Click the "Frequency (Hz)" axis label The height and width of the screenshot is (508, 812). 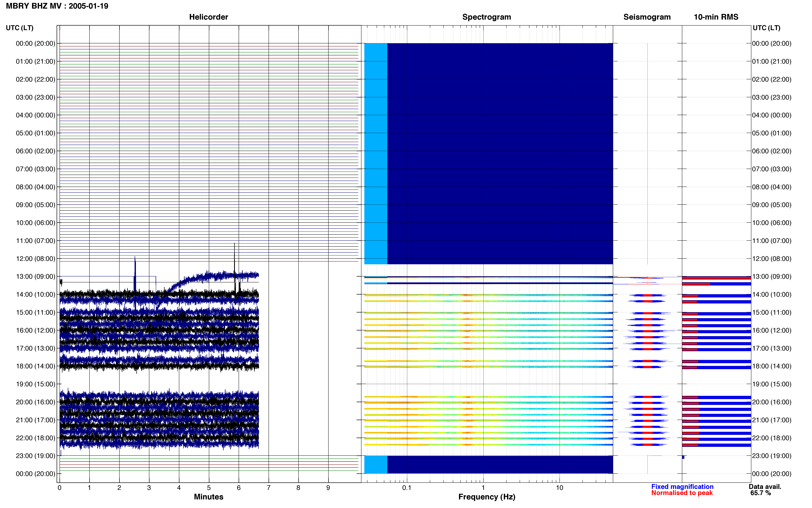[487, 497]
